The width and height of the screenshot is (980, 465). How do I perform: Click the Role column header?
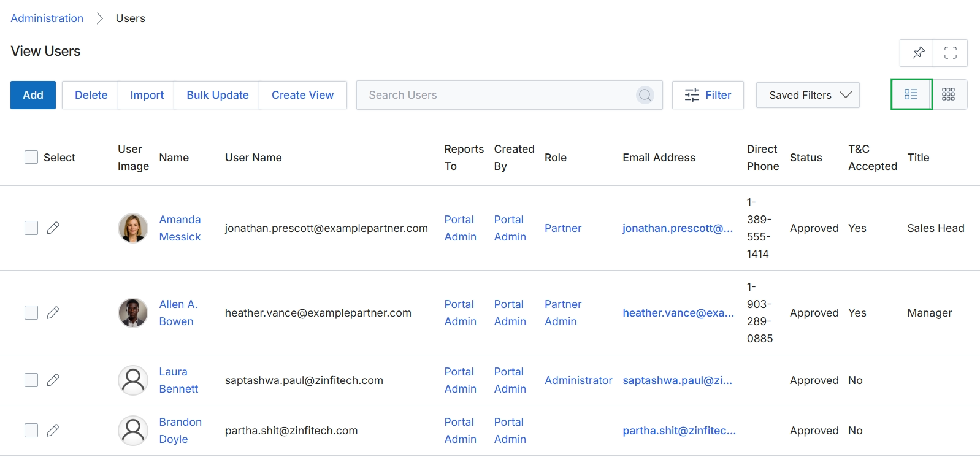point(556,158)
